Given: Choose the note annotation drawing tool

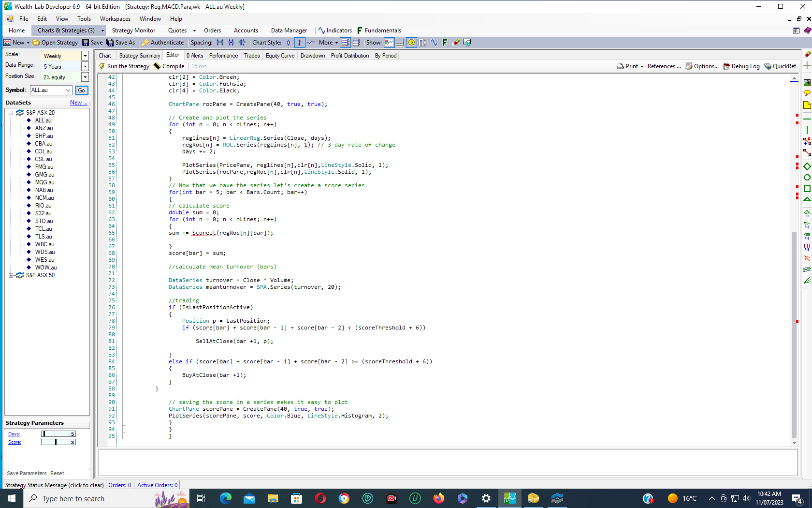Looking at the screenshot, I should pyautogui.click(x=807, y=105).
